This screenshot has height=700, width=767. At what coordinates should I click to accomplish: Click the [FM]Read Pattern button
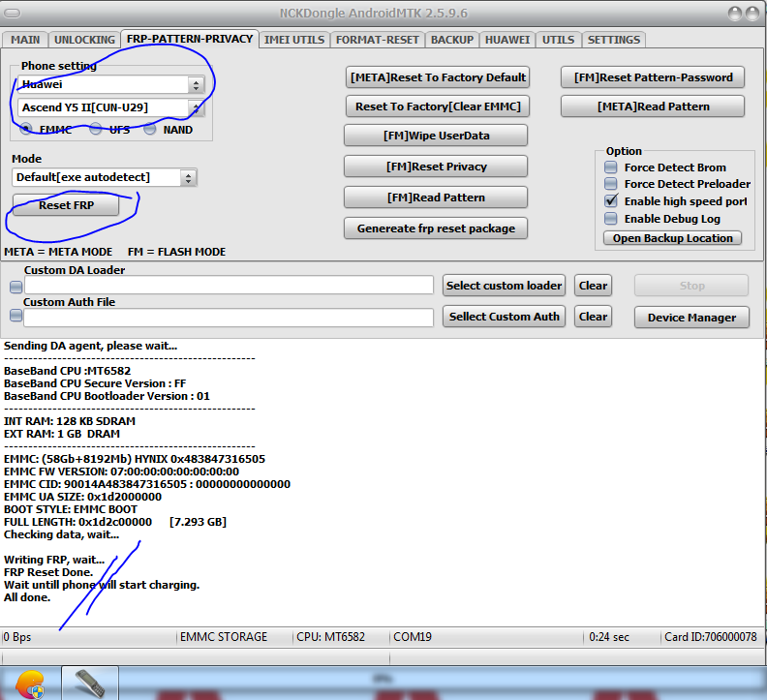pyautogui.click(x=436, y=198)
